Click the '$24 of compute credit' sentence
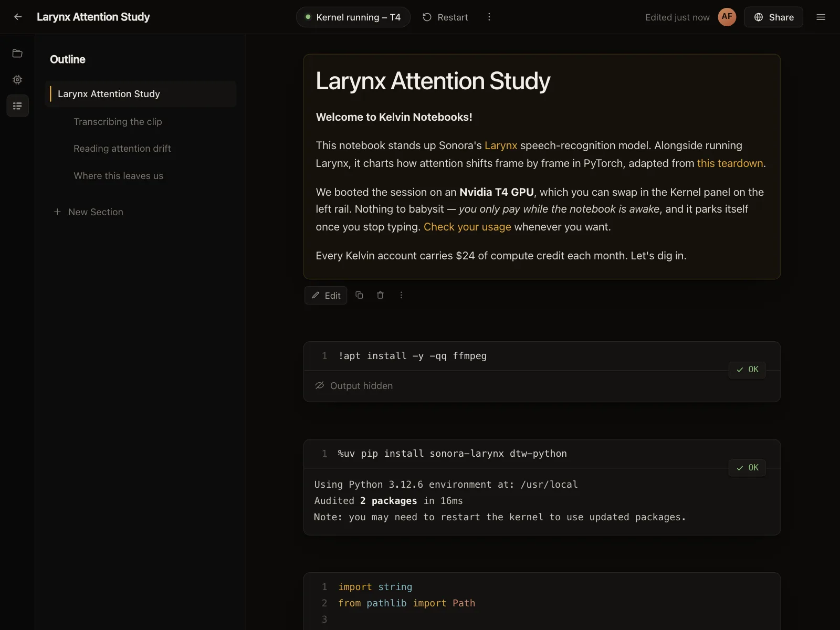The height and width of the screenshot is (630, 840). coord(501,256)
